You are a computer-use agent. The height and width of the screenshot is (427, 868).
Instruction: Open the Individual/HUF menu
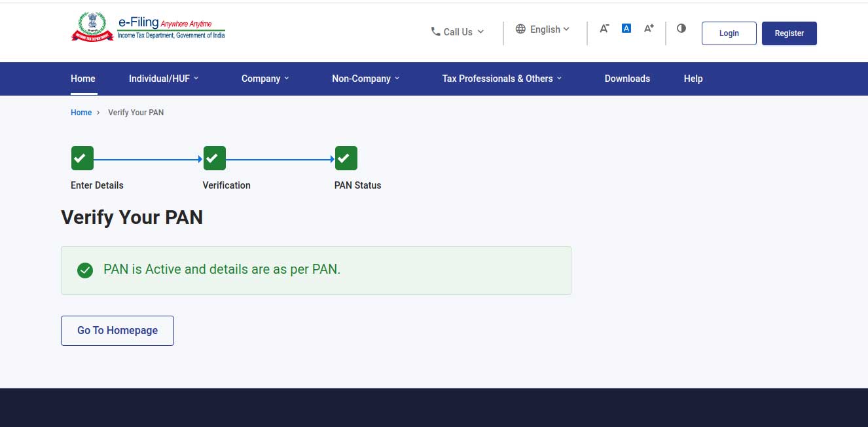click(x=163, y=79)
